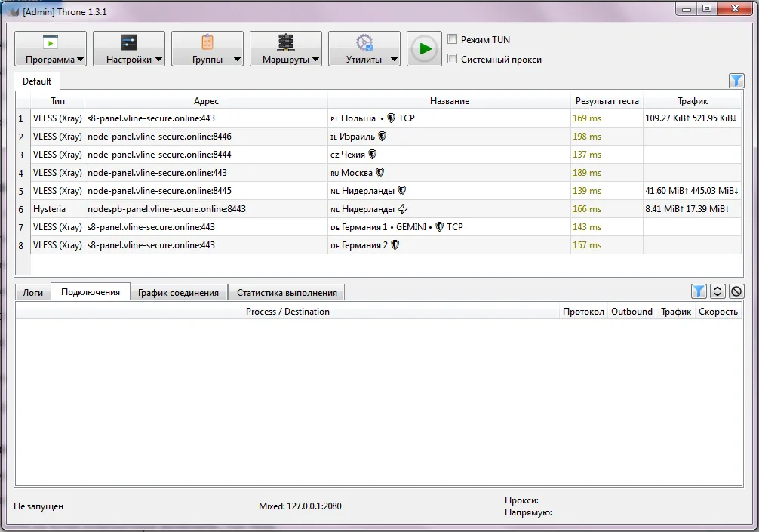This screenshot has height=532, width=759.
Task: Click the filter icon beside the Default tab
Action: tap(736, 81)
